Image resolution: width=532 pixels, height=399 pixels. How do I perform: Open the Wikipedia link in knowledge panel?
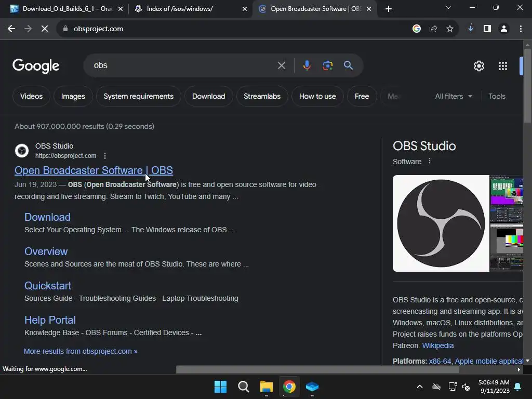[x=437, y=345]
